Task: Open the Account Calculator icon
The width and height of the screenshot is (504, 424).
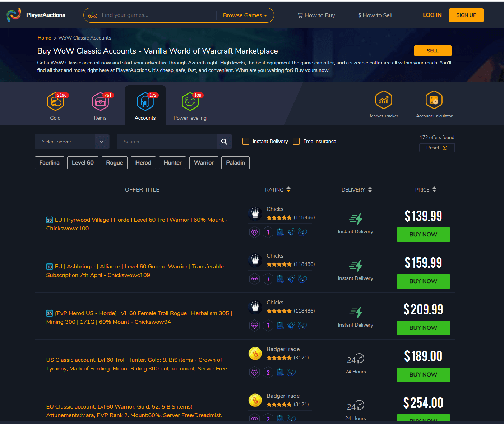Action: tap(434, 100)
